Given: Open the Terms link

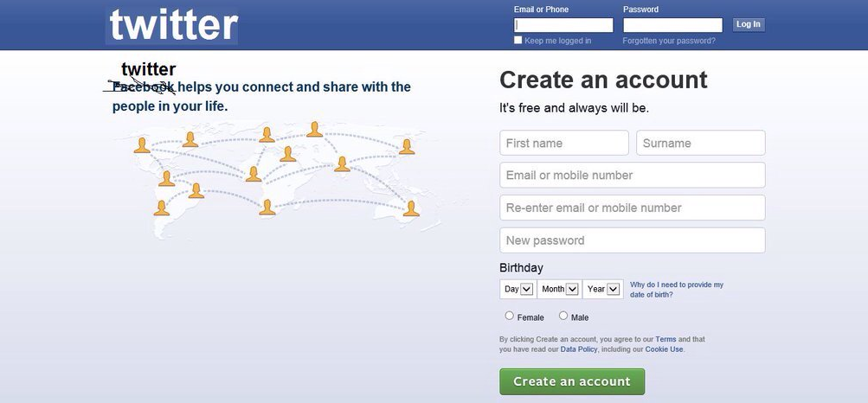Looking at the screenshot, I should tap(665, 339).
